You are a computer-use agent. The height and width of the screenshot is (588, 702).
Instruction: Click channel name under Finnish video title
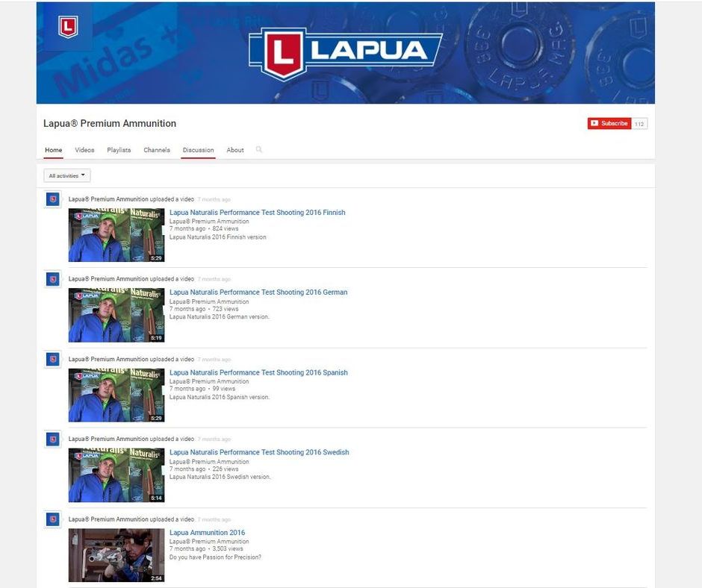point(209,222)
